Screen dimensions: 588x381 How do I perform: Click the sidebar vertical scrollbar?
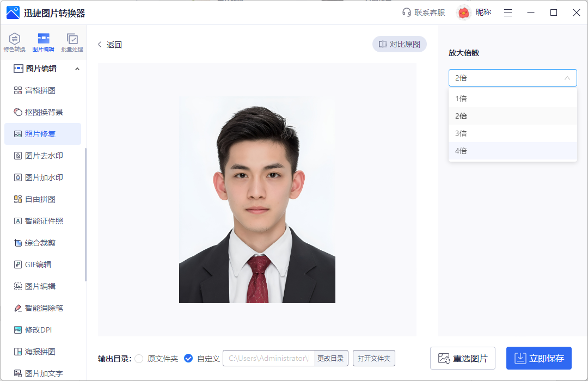[x=85, y=214]
